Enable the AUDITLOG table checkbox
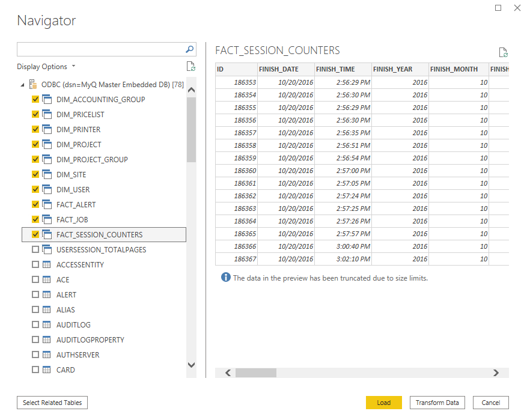The image size is (527, 420). [35, 325]
